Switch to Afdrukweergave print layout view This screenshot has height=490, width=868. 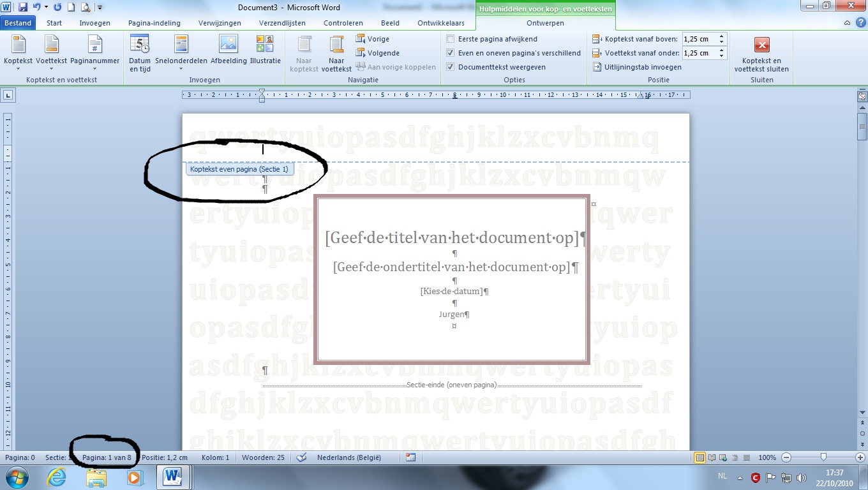(x=700, y=457)
